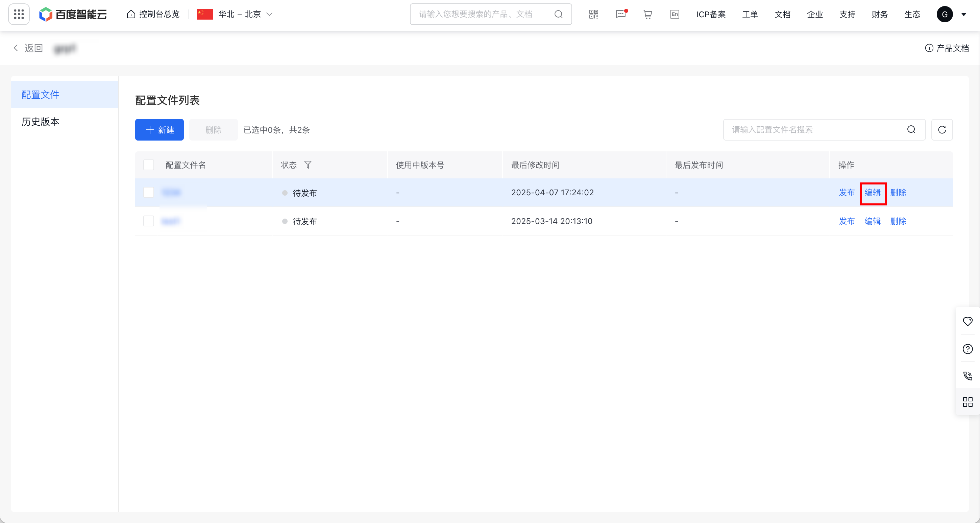Check the first config file row checkbox

149,193
